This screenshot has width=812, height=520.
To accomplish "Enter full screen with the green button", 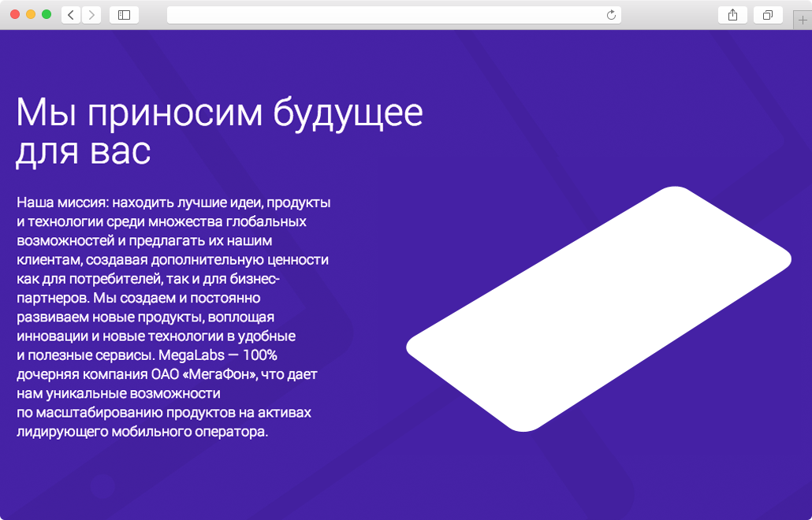I will click(x=47, y=15).
